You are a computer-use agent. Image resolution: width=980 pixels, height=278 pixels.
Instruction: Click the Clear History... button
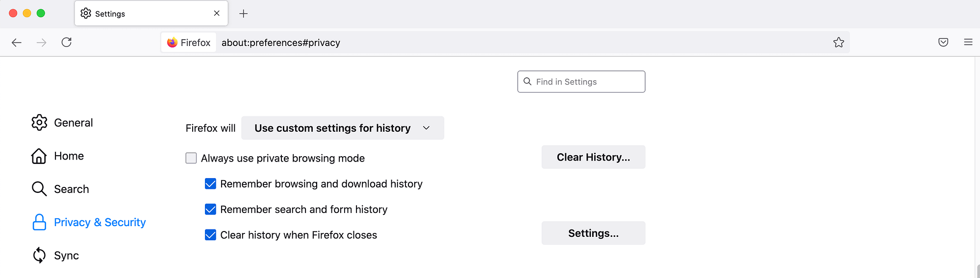click(593, 157)
